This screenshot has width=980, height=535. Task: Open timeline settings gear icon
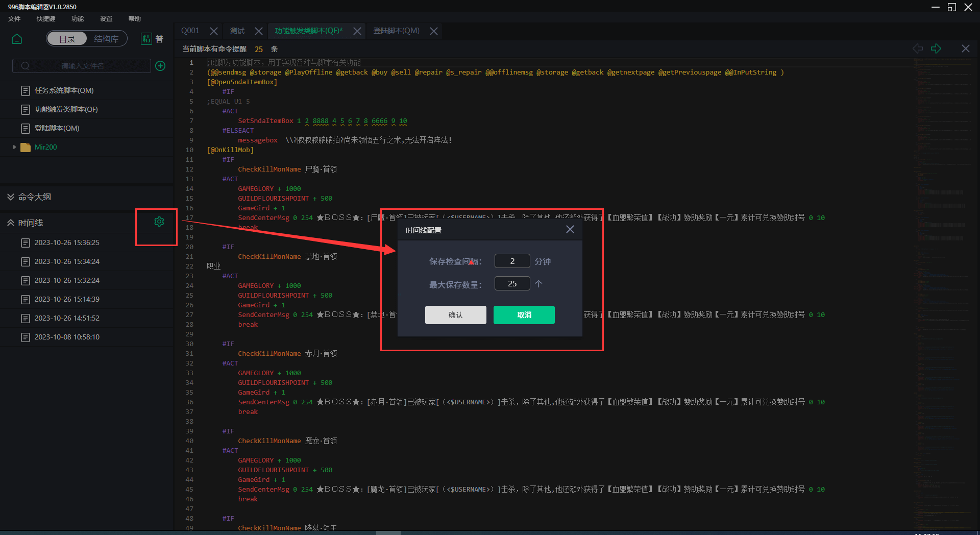[x=159, y=222]
